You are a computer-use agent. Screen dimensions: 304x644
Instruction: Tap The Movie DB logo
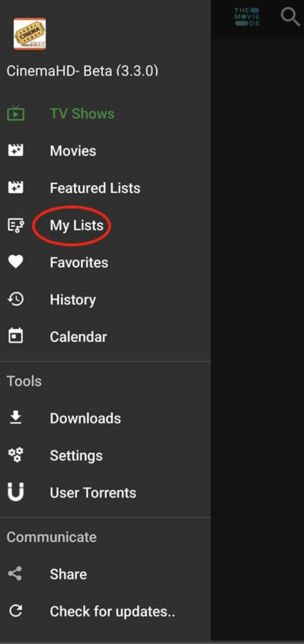coord(247,17)
